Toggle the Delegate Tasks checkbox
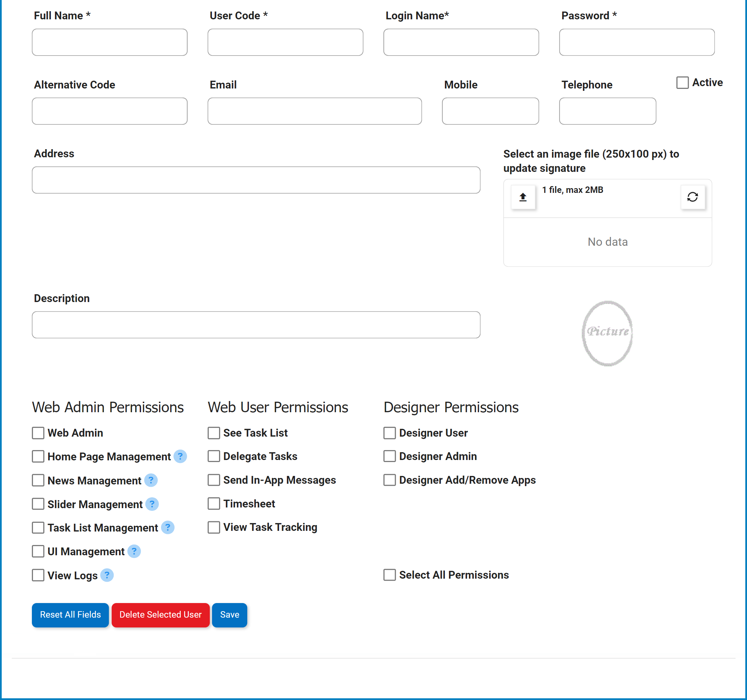The width and height of the screenshot is (747, 700). pos(214,456)
